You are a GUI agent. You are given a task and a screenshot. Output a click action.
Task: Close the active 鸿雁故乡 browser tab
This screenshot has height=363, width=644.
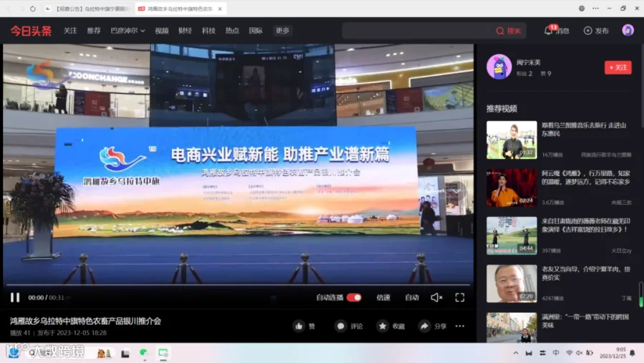(x=220, y=9)
